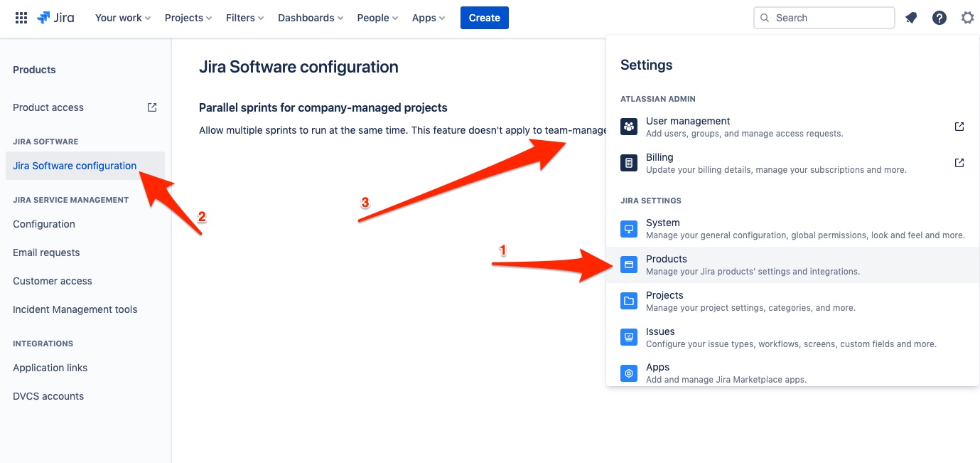Open the People menu

coord(377,18)
